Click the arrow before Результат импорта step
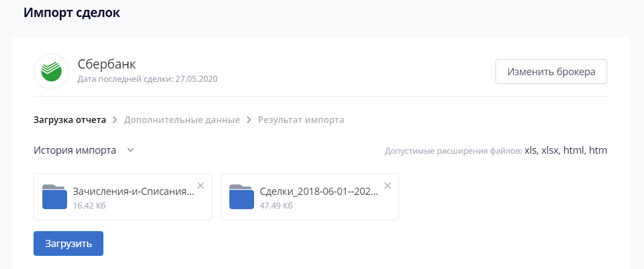The image size is (644, 269). [x=249, y=120]
